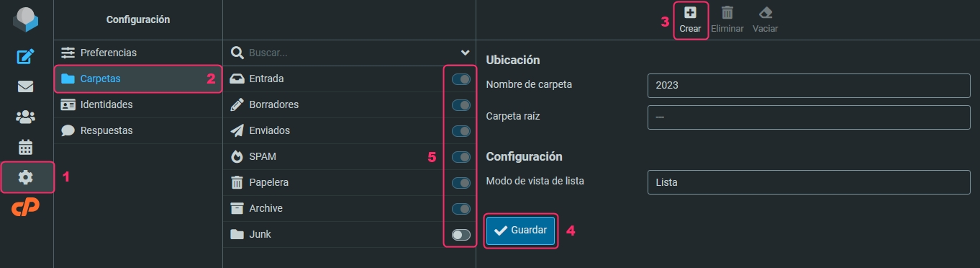Image resolution: width=980 pixels, height=268 pixels.
Task: Open the mail envelope icon
Action: pyautogui.click(x=26, y=86)
